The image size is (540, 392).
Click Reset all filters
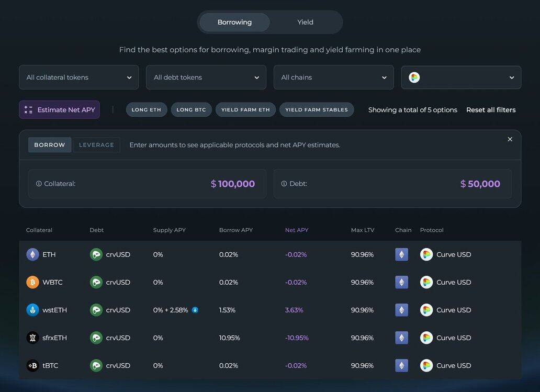pyautogui.click(x=491, y=110)
